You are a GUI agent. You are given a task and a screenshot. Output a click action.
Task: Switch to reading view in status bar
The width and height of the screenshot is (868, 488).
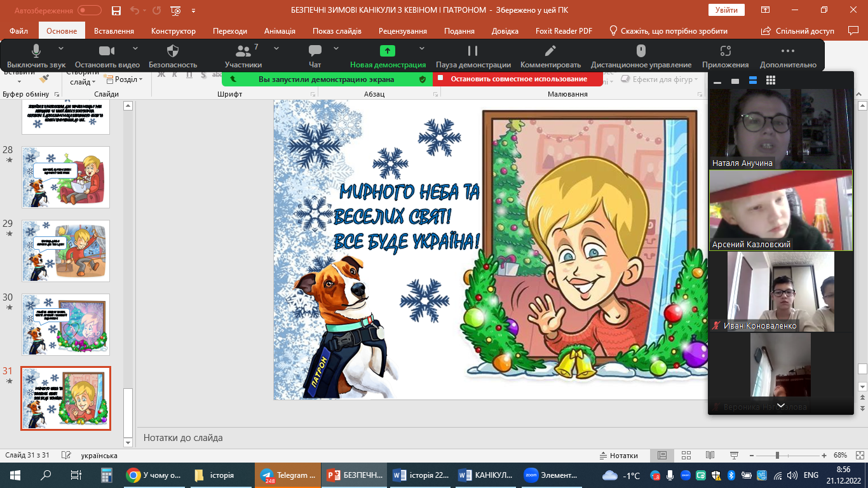pyautogui.click(x=709, y=456)
